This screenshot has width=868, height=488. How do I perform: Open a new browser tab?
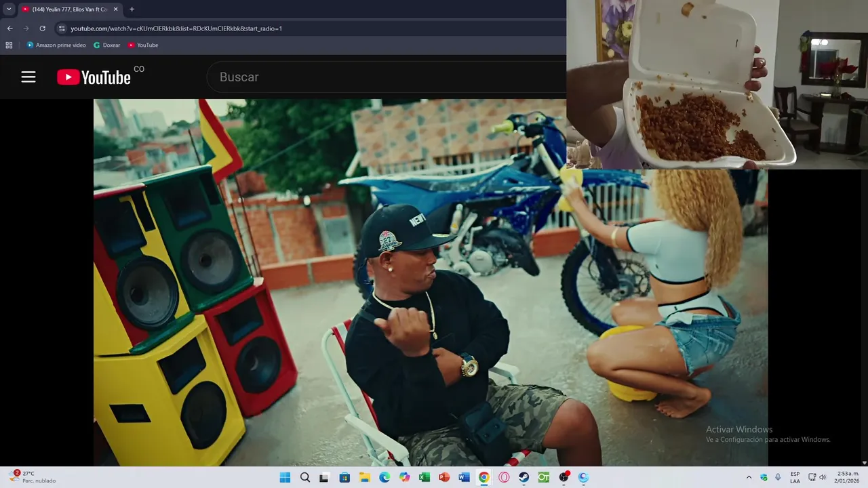(x=132, y=9)
